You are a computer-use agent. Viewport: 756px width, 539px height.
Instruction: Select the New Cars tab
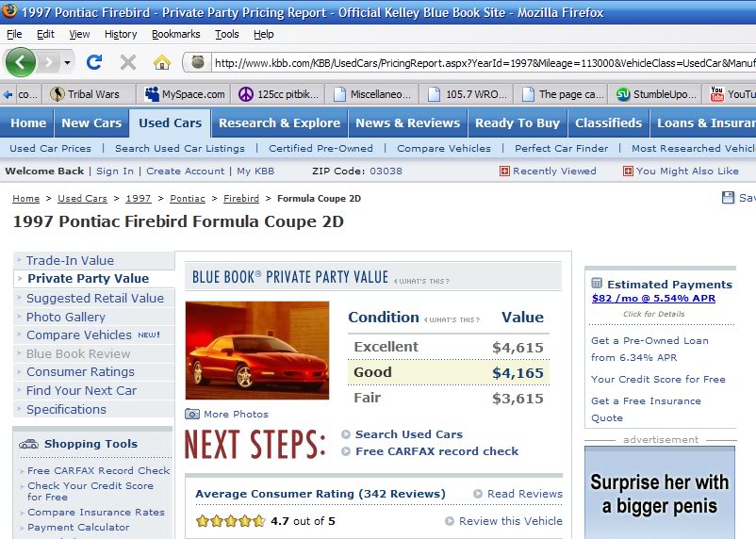point(91,122)
